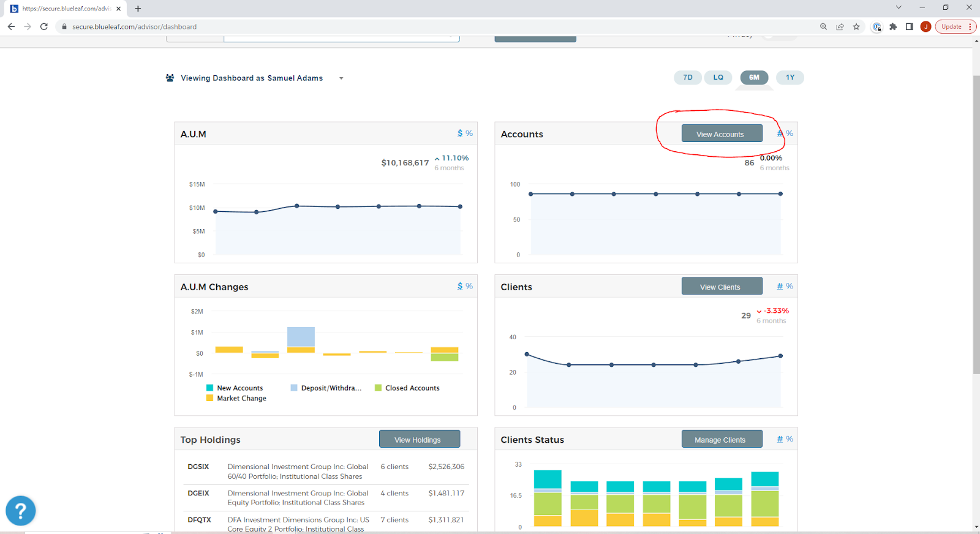This screenshot has height=534, width=980.
Task: Open the browser side panel icon
Action: 910,27
